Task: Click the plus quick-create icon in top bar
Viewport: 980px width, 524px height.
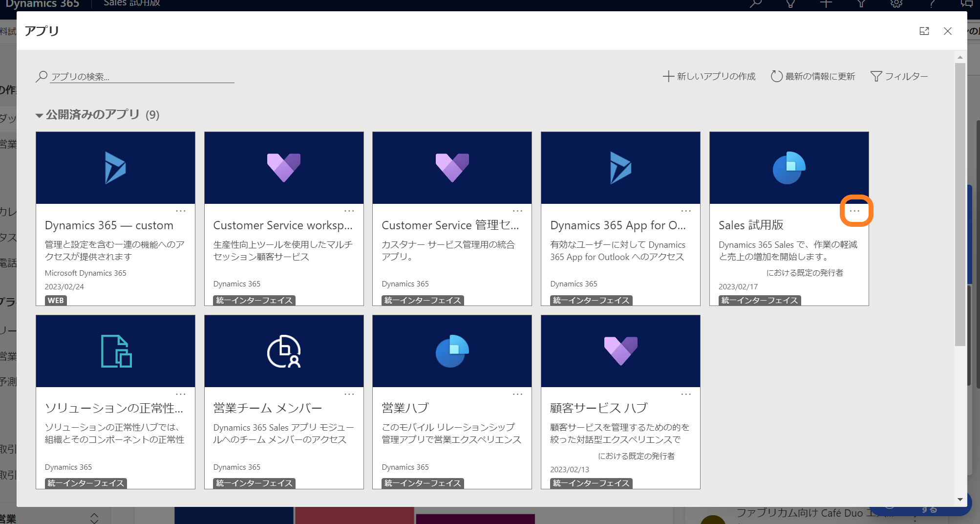Action: click(826, 4)
